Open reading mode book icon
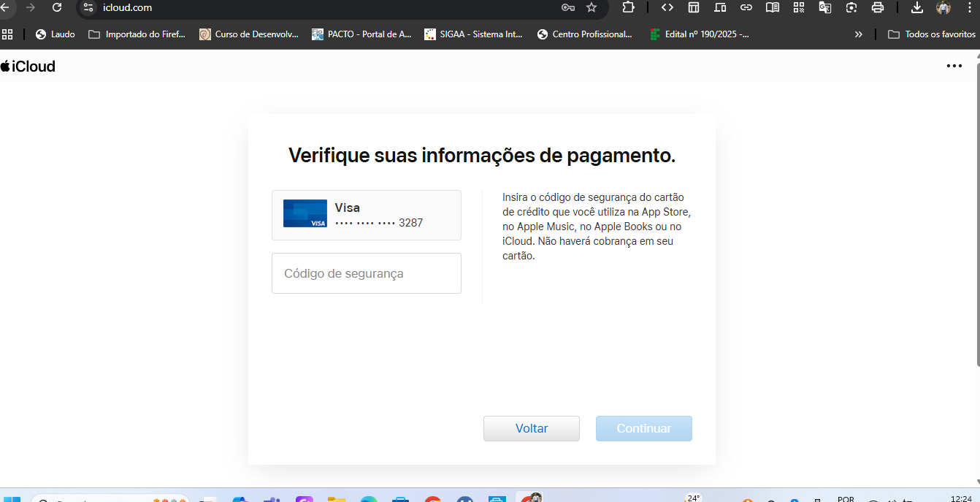This screenshot has height=502, width=980. pyautogui.click(x=773, y=7)
